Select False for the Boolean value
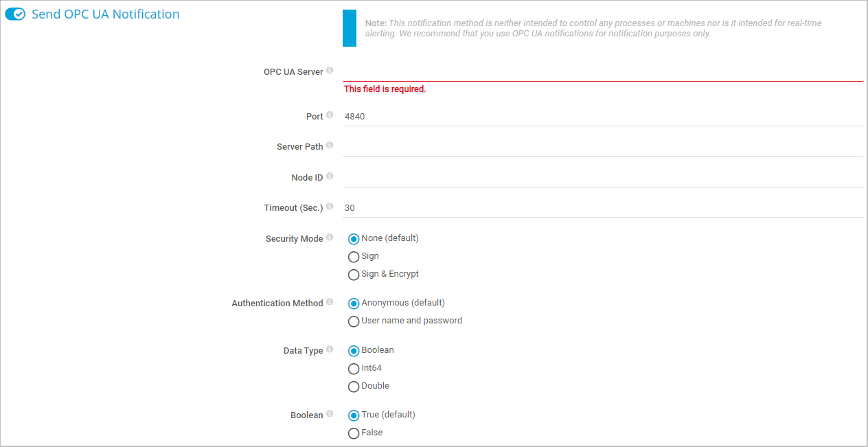 pos(354,433)
